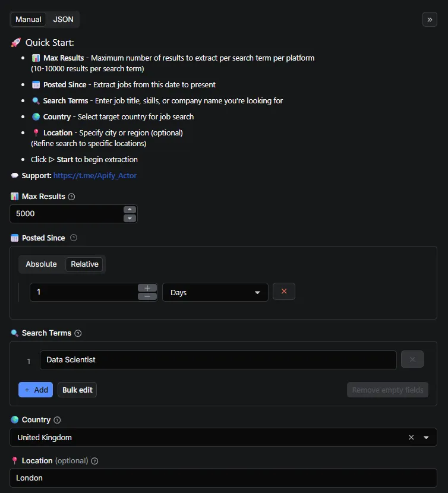The width and height of the screenshot is (448, 493).
Task: Open the Days time unit dropdown
Action: (x=215, y=292)
